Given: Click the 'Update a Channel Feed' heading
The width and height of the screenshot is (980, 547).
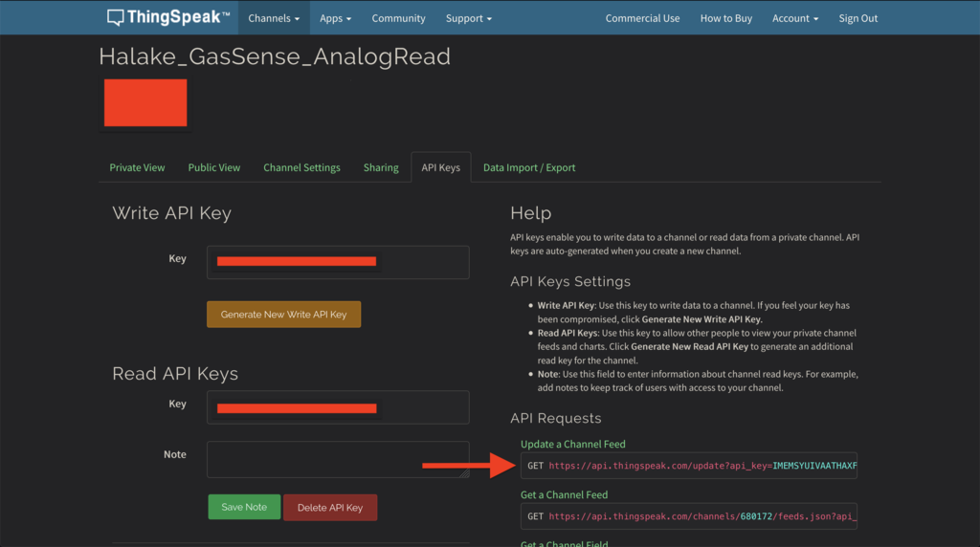Looking at the screenshot, I should [x=572, y=444].
